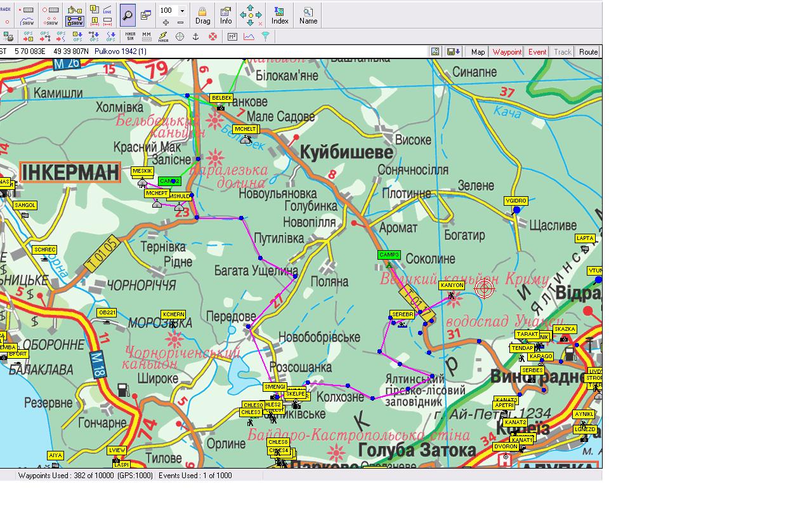Open the map Info window
Screen dimensions: 812x508
[x=226, y=15]
